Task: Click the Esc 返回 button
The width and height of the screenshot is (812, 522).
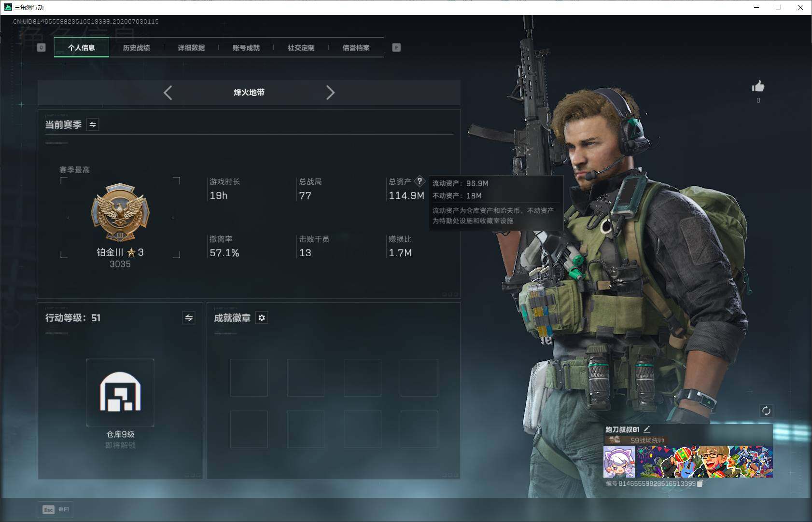Action: pyautogui.click(x=56, y=509)
